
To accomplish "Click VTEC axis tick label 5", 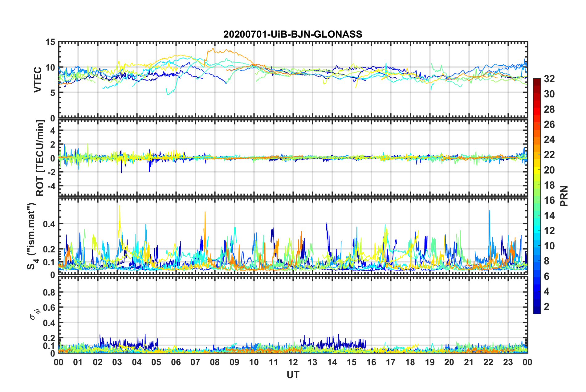I will pos(53,93).
